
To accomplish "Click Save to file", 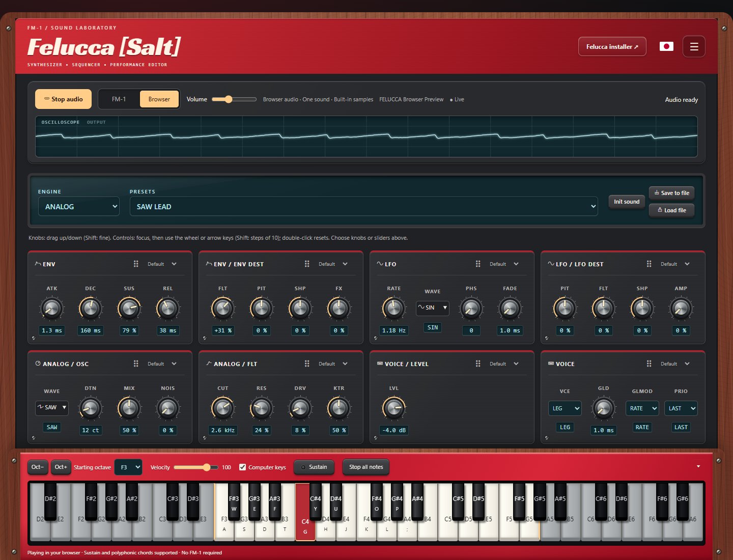I will (x=672, y=193).
